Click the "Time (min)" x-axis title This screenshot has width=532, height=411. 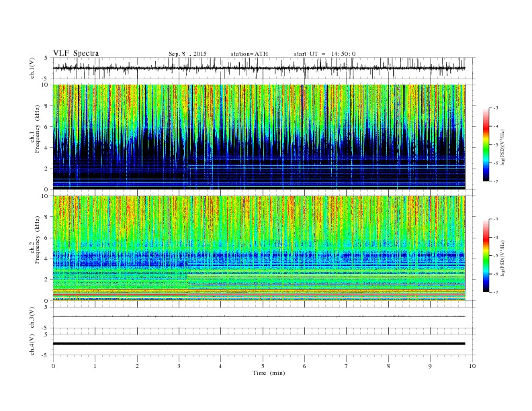(x=269, y=373)
